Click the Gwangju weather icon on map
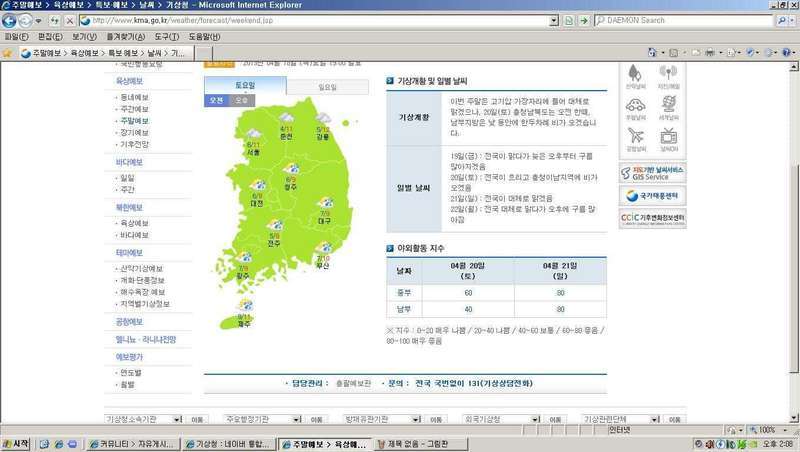 244,258
